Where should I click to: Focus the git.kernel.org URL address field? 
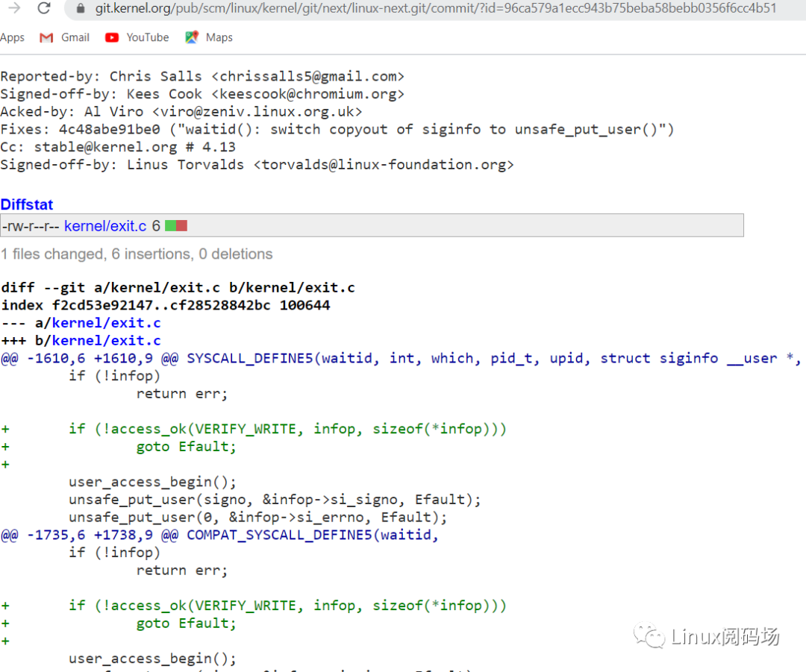[x=435, y=8]
